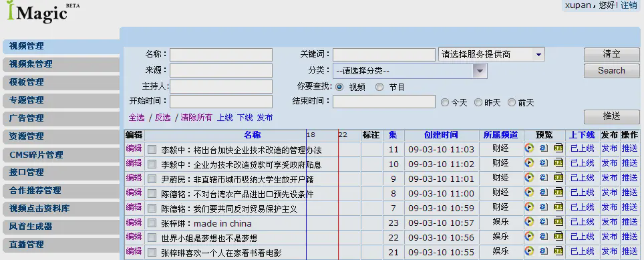Focus the 名称 input field
This screenshot has height=260, width=644.
(x=221, y=55)
